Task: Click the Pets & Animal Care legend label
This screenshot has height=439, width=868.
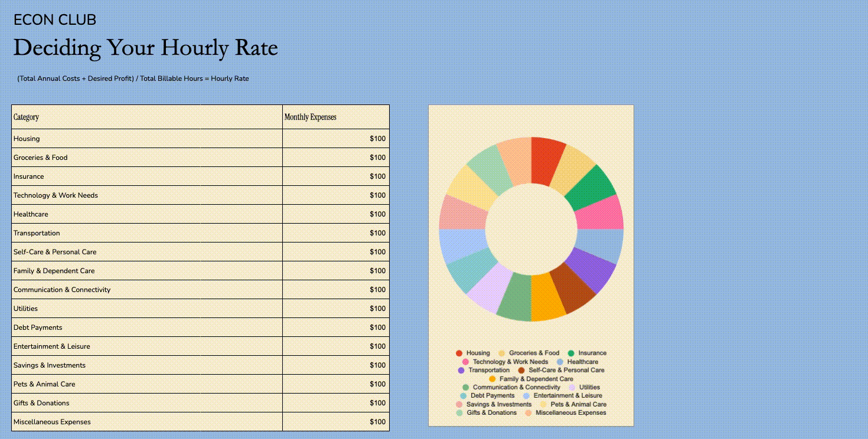Action: [578, 404]
